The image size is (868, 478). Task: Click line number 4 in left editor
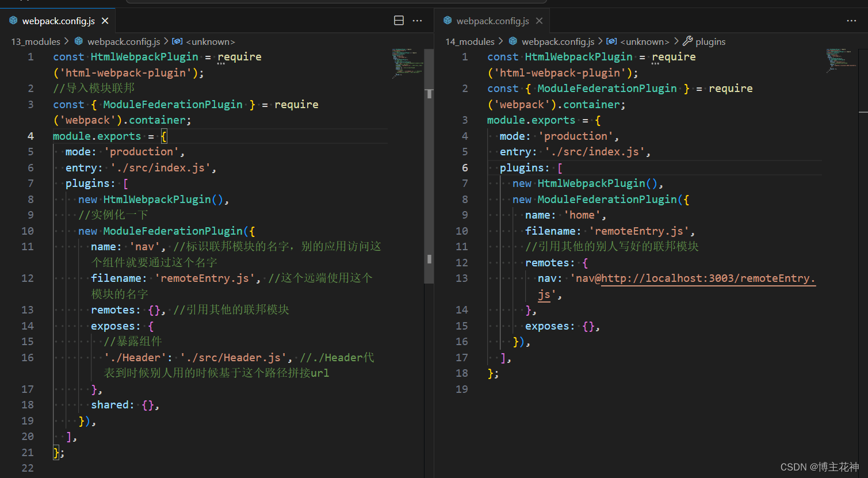tap(30, 136)
